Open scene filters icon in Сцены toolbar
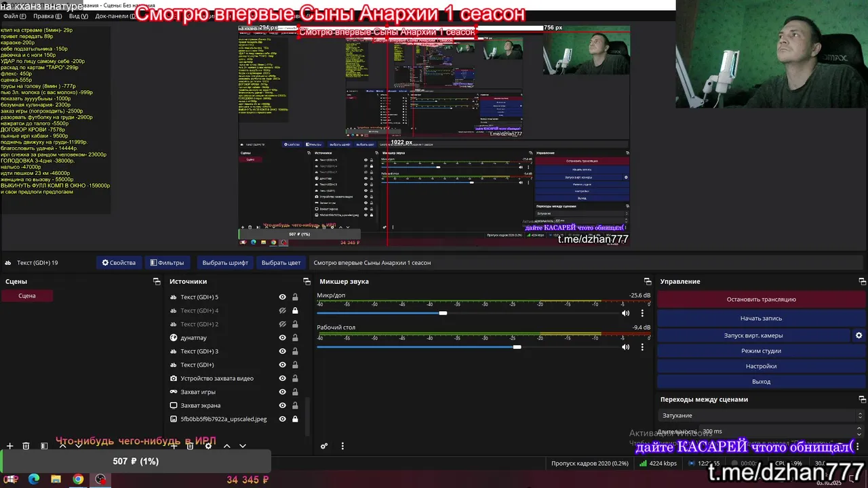 pos(44,446)
